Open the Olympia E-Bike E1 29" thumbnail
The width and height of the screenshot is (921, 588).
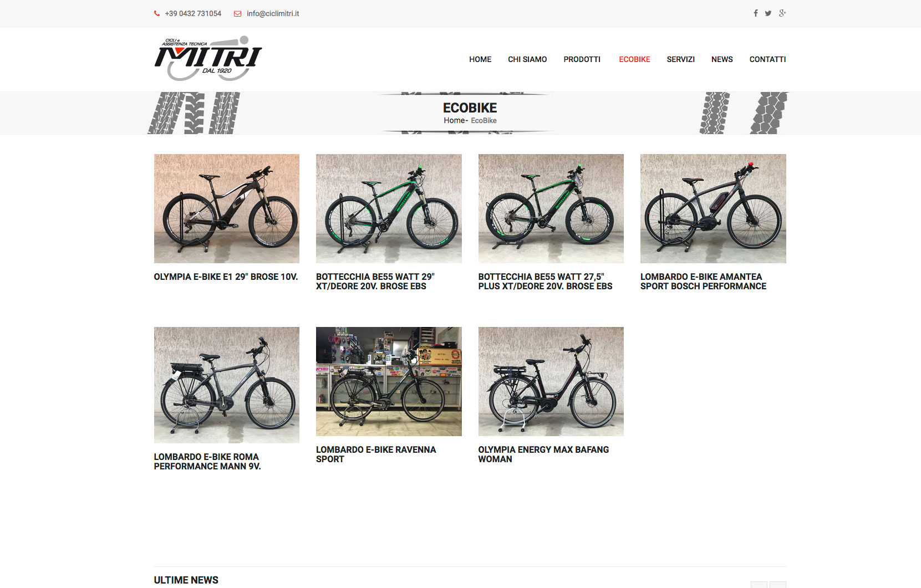tap(227, 208)
